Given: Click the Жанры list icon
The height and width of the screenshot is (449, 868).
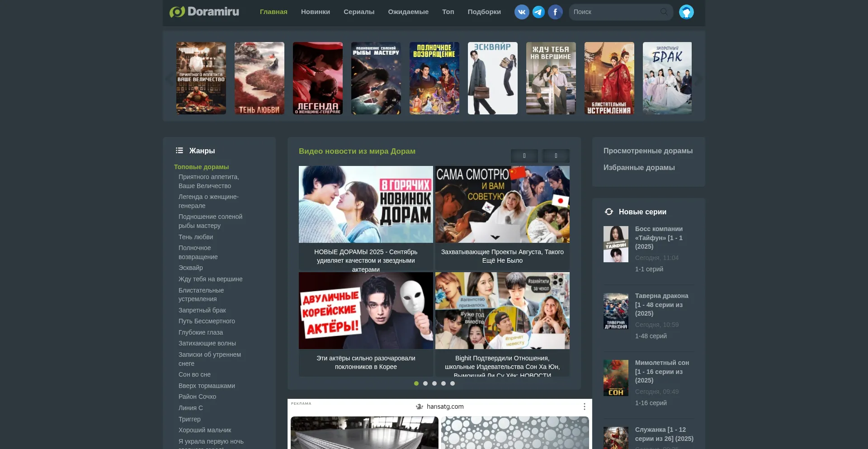Looking at the screenshot, I should pyautogui.click(x=179, y=151).
